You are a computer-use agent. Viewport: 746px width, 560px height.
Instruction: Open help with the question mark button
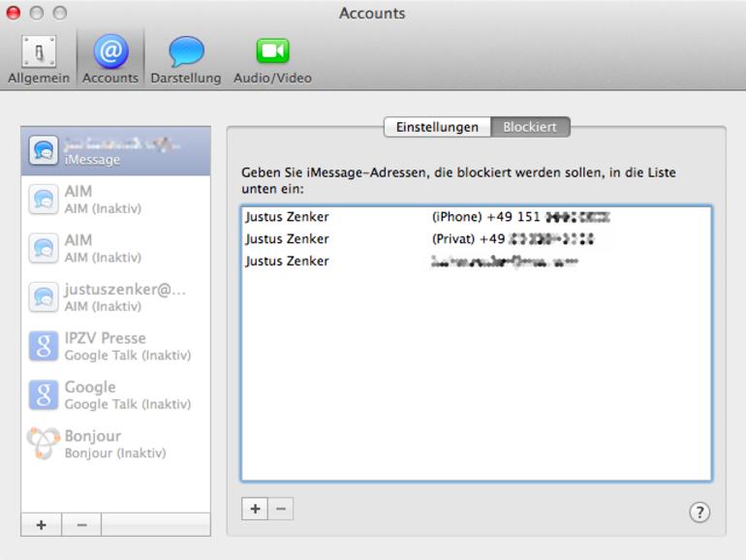coord(699,513)
